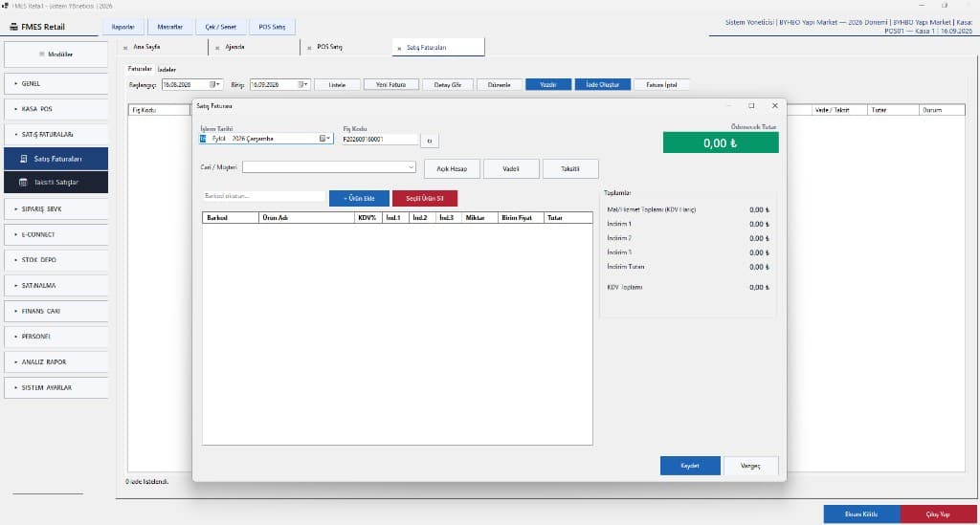The height and width of the screenshot is (525, 980).
Task: Select the Faturalar sub-tab
Action: pos(140,69)
